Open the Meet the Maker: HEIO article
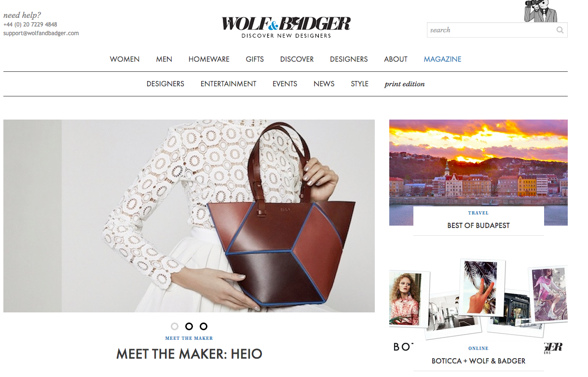The height and width of the screenshot is (377, 588). pos(189,354)
